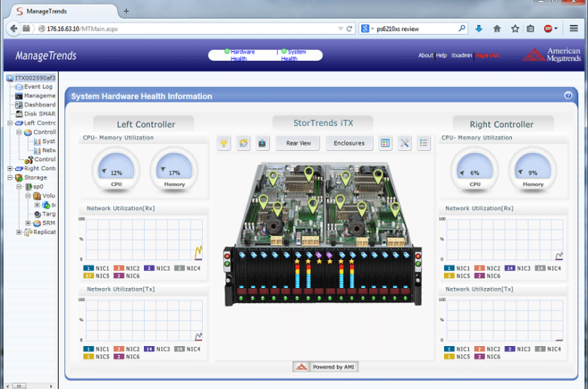Open the System Health link
The image size is (588, 389).
click(294, 55)
